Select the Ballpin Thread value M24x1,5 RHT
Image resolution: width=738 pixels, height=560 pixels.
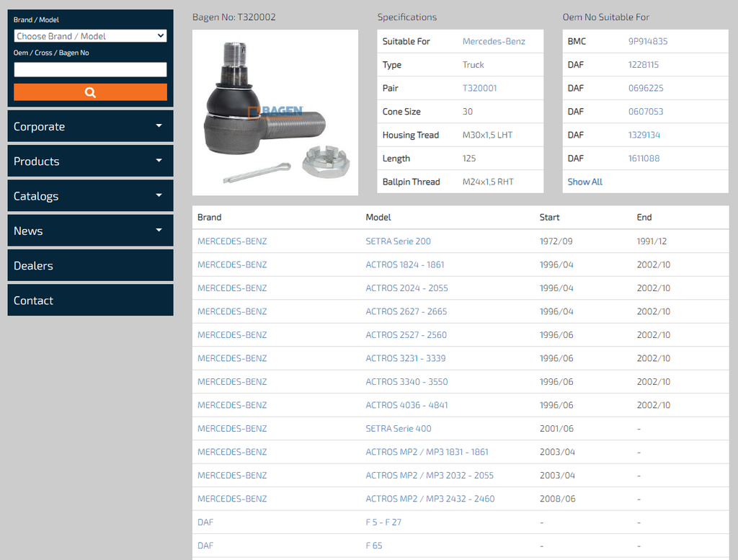(x=488, y=182)
